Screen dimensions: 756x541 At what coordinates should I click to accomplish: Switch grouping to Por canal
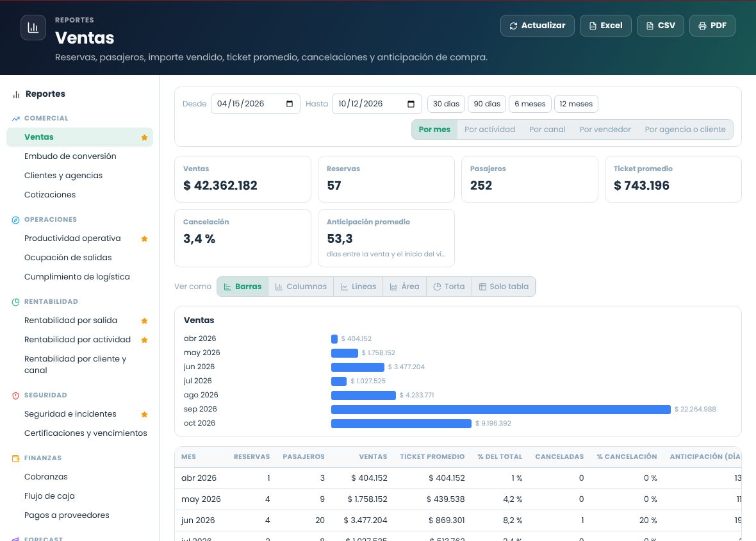point(547,129)
